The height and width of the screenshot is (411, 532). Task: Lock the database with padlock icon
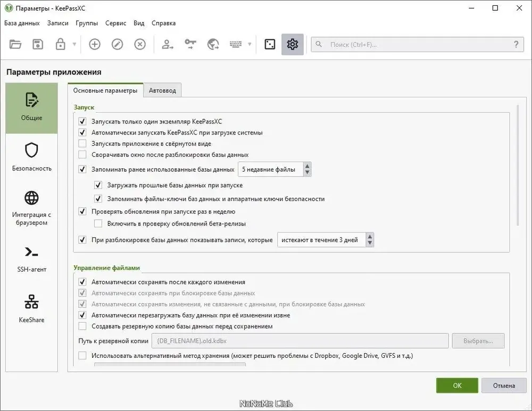[61, 45]
